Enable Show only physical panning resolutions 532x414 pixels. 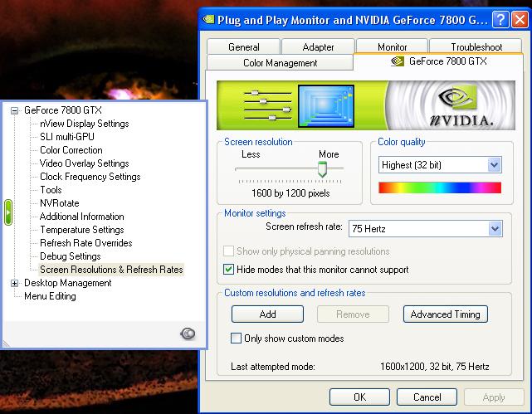click(228, 251)
